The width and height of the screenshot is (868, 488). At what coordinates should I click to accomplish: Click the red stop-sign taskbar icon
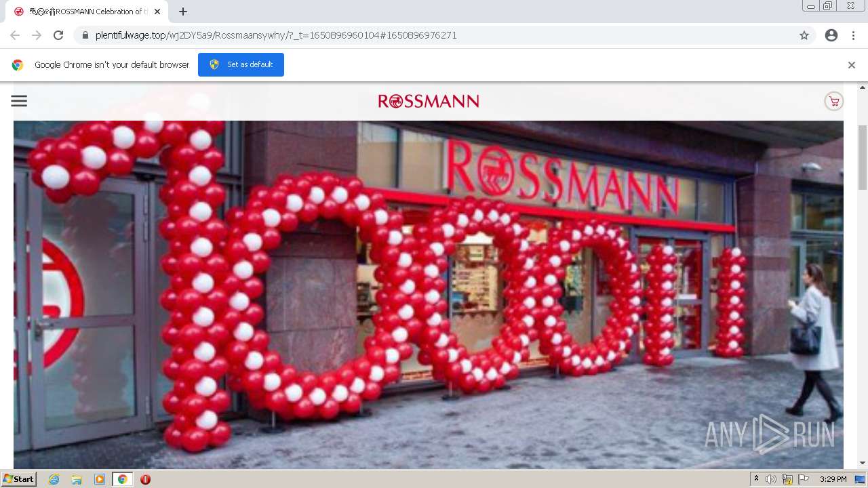click(x=145, y=479)
